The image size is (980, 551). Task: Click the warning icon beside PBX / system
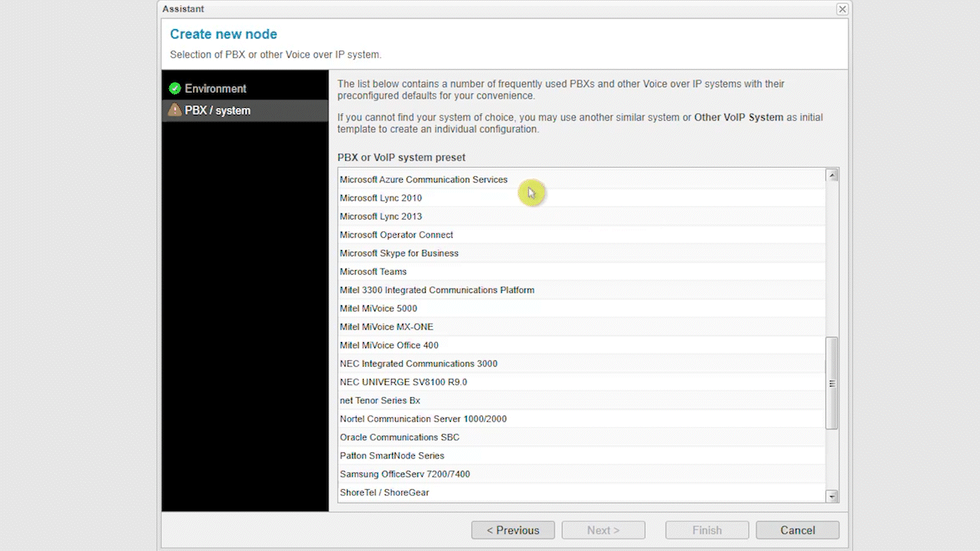[175, 110]
